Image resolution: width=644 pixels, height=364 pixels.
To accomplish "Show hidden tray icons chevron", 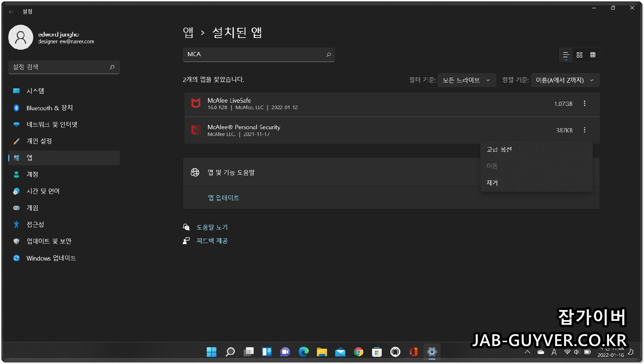I will [527, 352].
